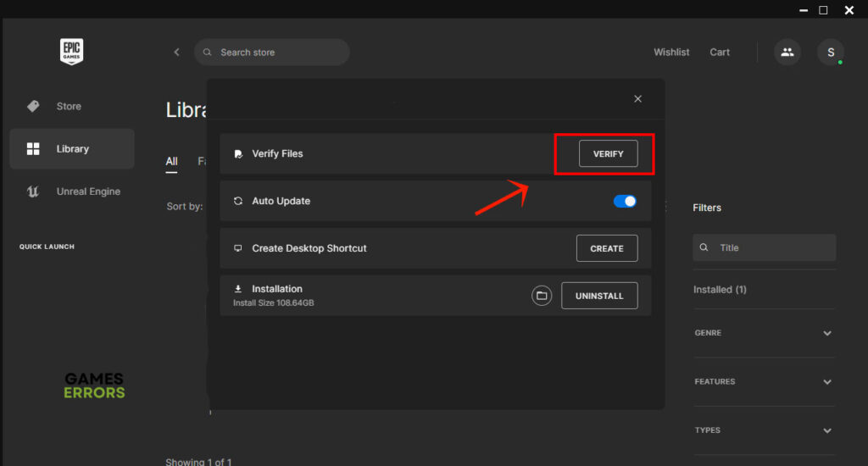Viewport: 868px width, 466px height.
Task: Open the Wishlist page
Action: pyautogui.click(x=671, y=52)
